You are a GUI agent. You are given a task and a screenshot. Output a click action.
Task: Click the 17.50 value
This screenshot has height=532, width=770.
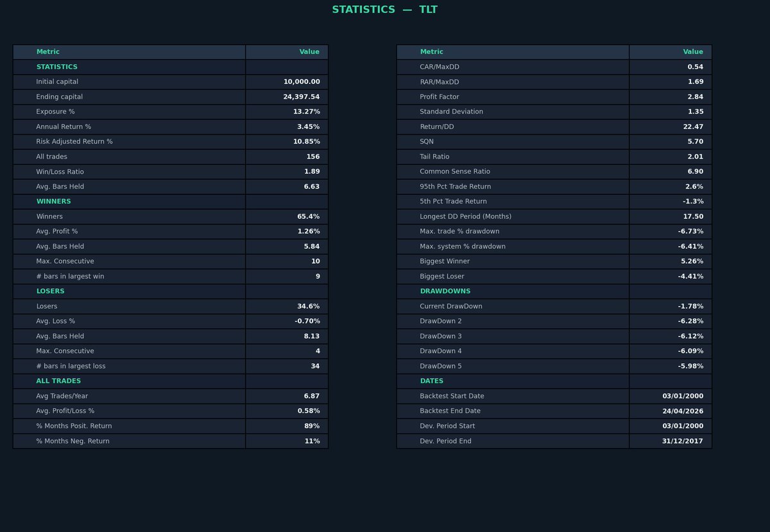[694, 217]
